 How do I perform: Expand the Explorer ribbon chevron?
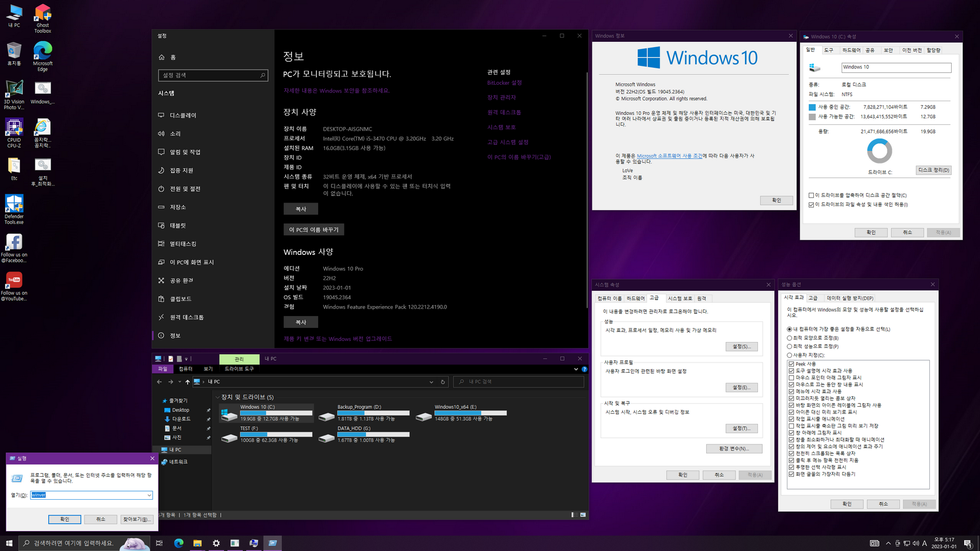(x=575, y=369)
